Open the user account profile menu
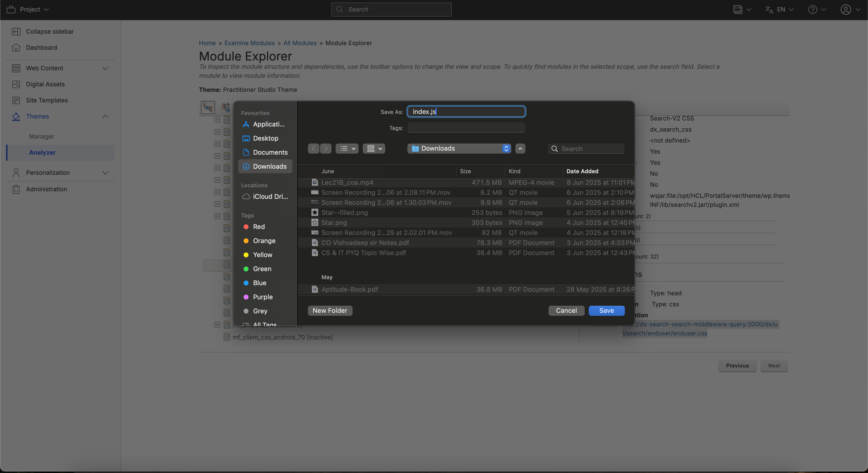Viewport: 868px width, 473px height. 845,10
